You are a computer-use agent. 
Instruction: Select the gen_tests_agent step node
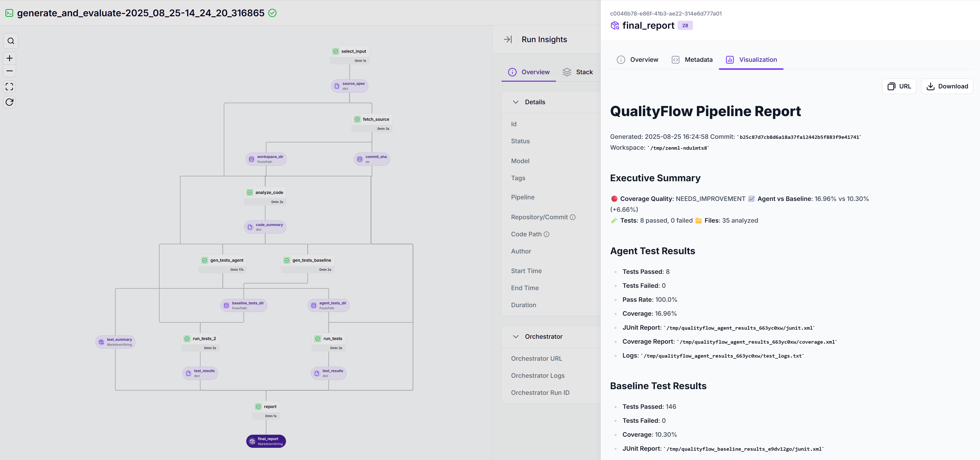[x=222, y=260]
